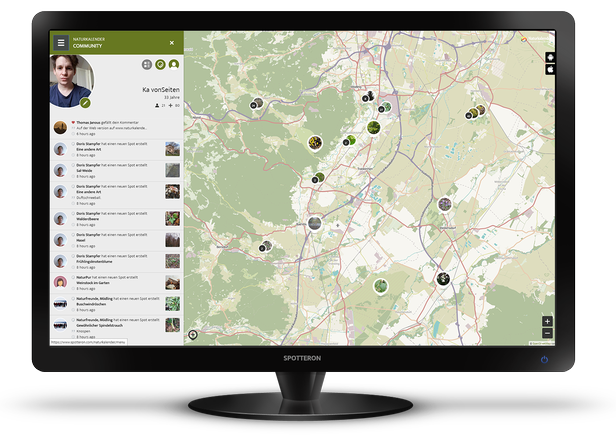Open the white blossom dark map marker

click(443, 279)
